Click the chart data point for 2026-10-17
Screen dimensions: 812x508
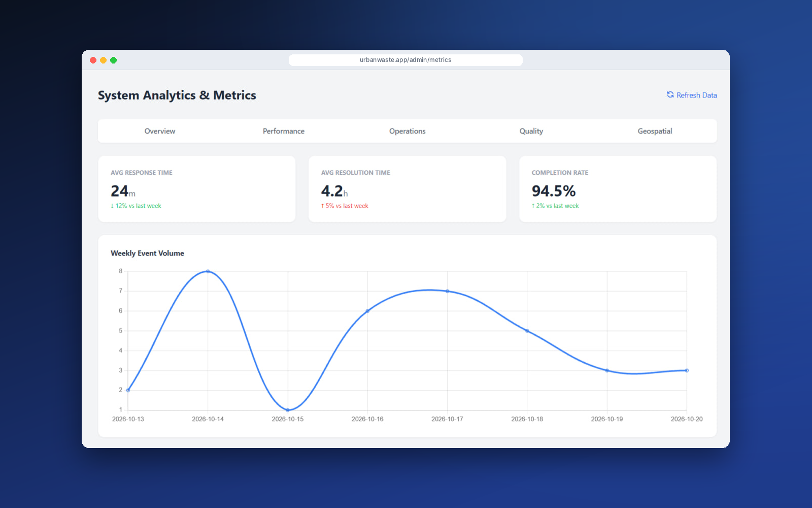point(447,291)
